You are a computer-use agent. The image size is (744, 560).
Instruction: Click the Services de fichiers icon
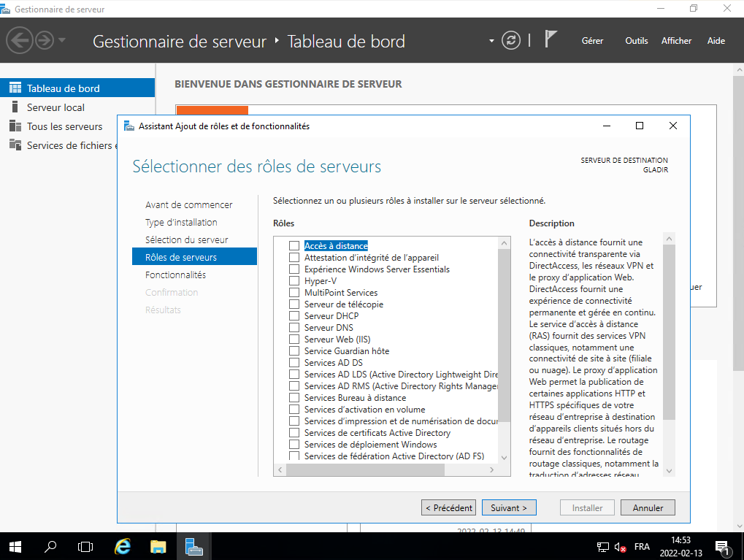point(15,145)
